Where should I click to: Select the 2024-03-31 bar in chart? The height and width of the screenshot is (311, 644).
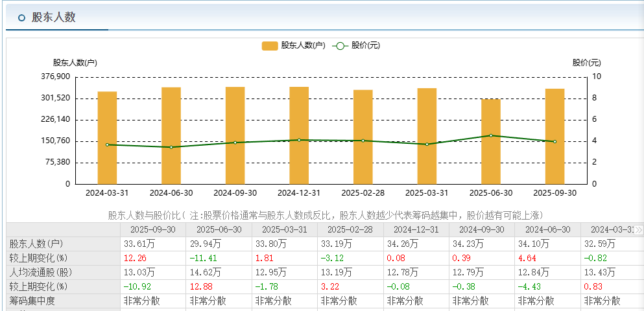pos(107,137)
